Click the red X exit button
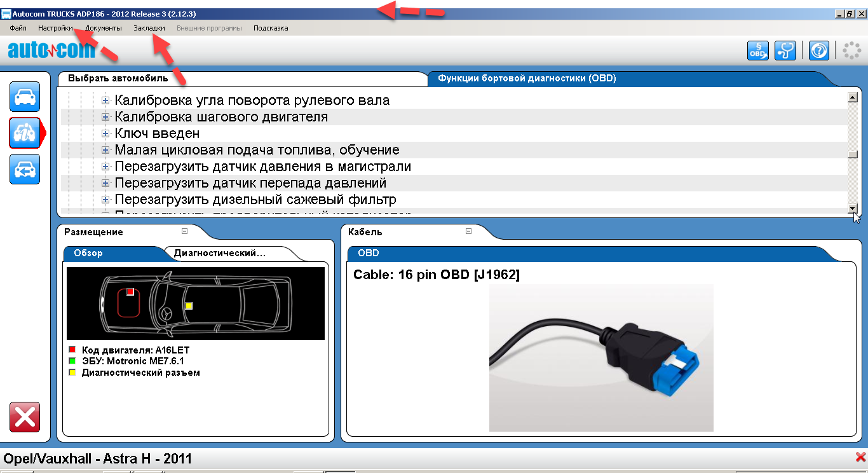This screenshot has width=868, height=473. pyautogui.click(x=25, y=417)
